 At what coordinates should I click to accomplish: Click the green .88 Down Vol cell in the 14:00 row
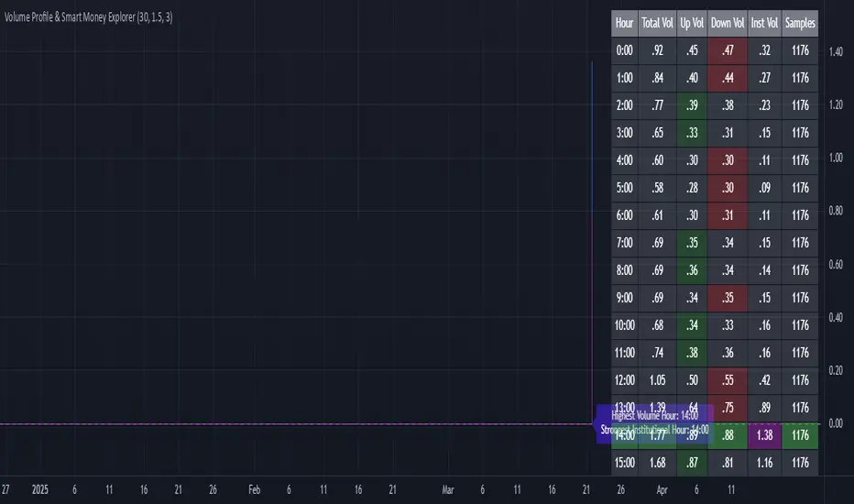click(x=728, y=435)
